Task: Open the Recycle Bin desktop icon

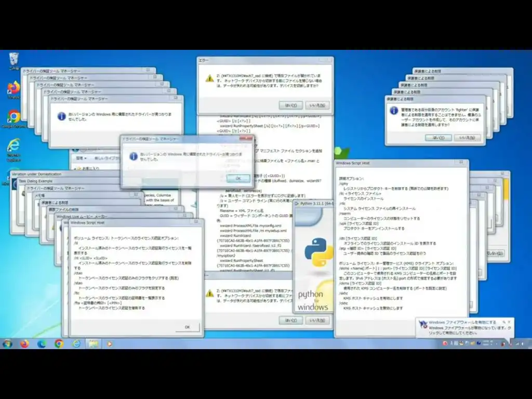Action: point(14,59)
